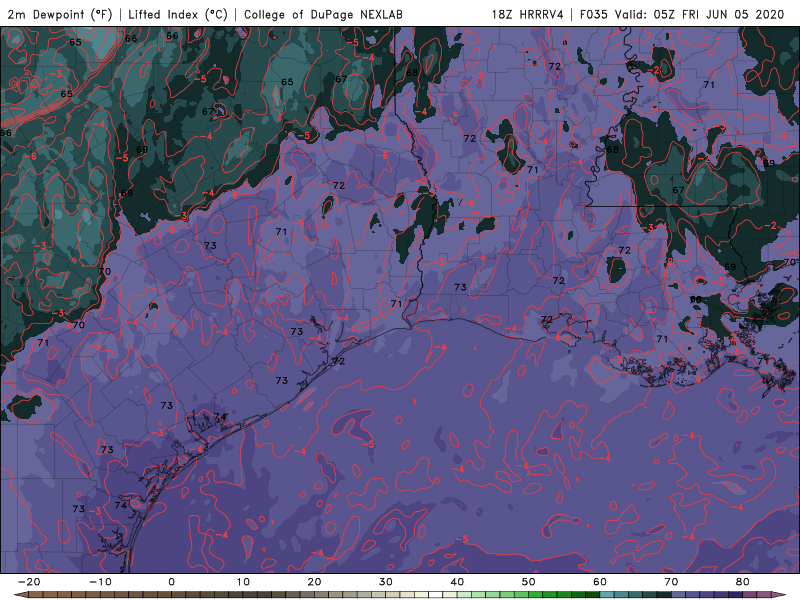
Task: Click the 'F035' forecast hour label
Action: (x=594, y=14)
